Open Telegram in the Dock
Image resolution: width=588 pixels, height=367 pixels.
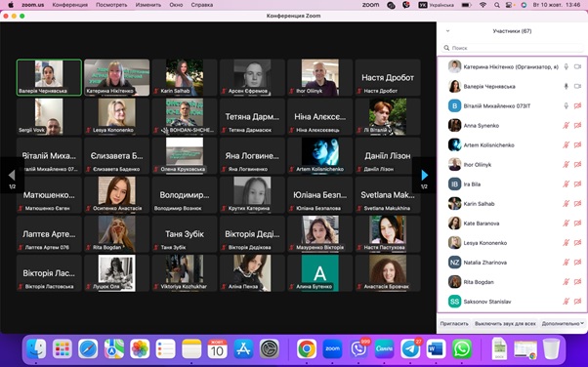[410, 348]
